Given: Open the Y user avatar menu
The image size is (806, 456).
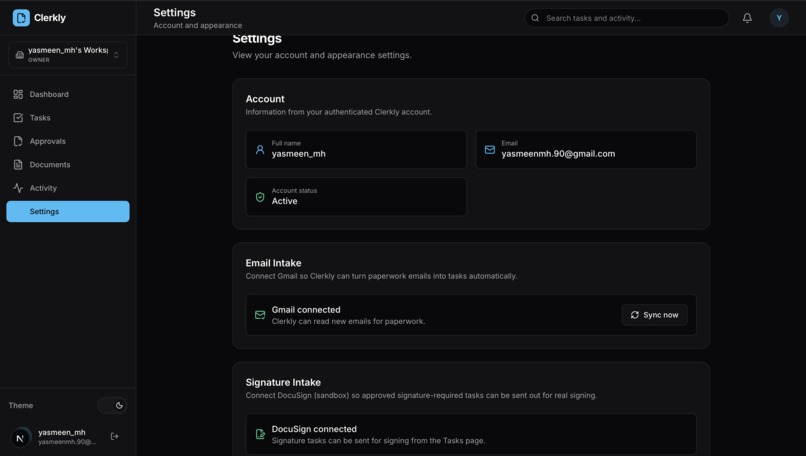Looking at the screenshot, I should click(779, 18).
